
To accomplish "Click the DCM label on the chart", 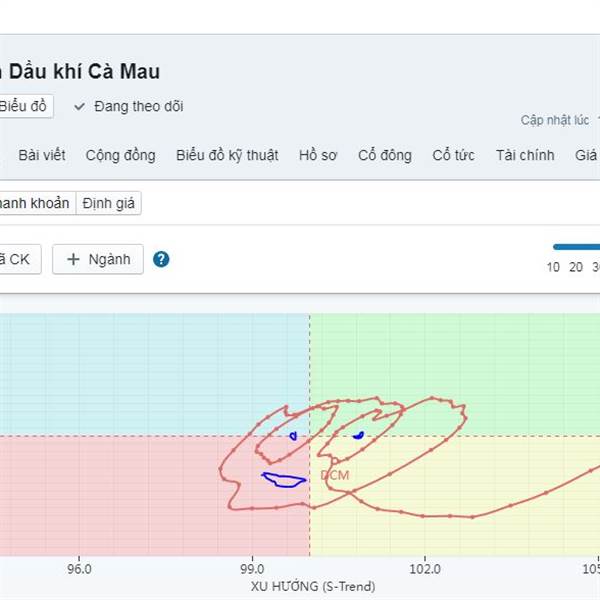I will (x=335, y=475).
